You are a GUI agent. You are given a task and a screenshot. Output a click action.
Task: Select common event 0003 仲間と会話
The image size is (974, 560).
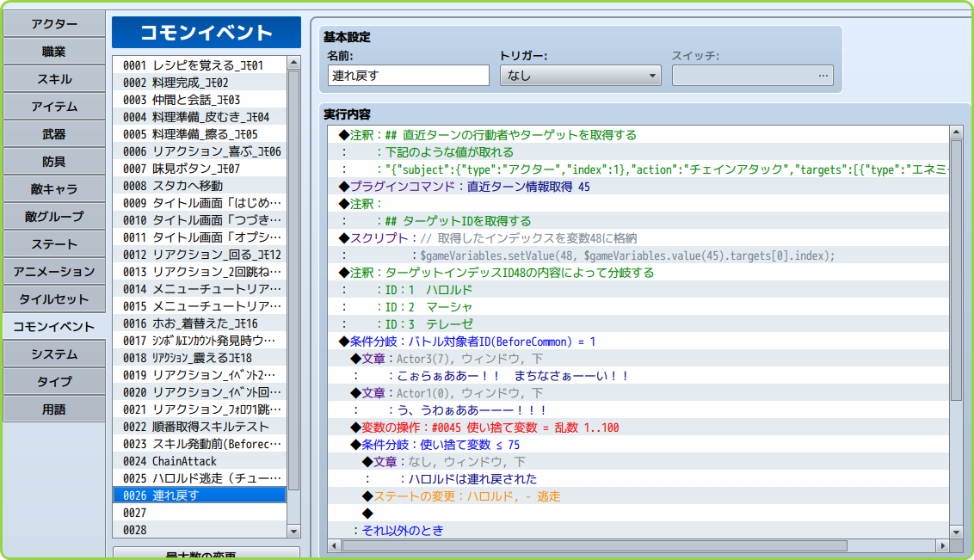pyautogui.click(x=200, y=100)
